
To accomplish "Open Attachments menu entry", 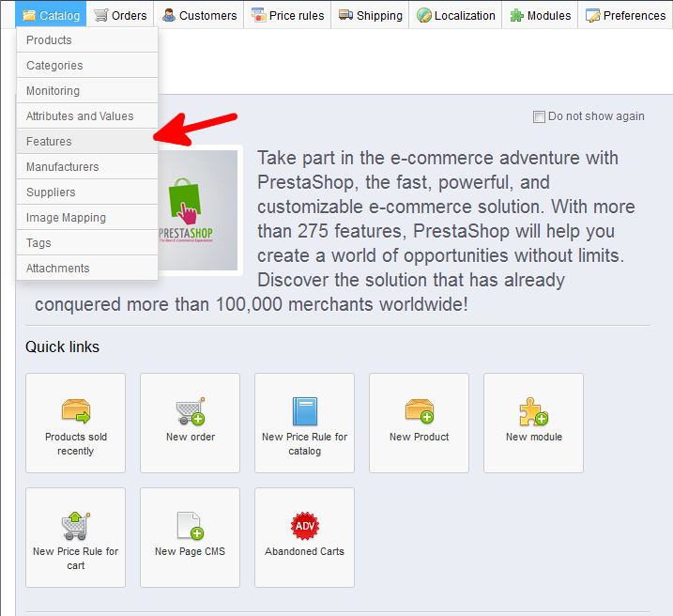I will tap(87, 268).
